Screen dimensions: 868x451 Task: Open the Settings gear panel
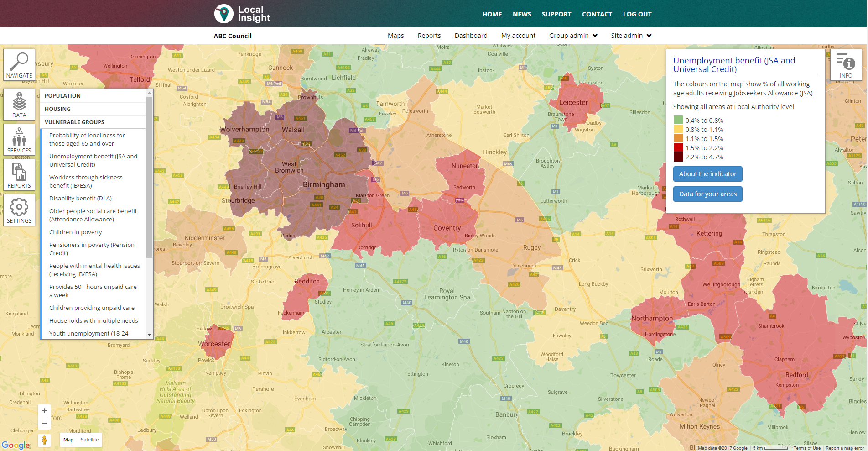[19, 210]
